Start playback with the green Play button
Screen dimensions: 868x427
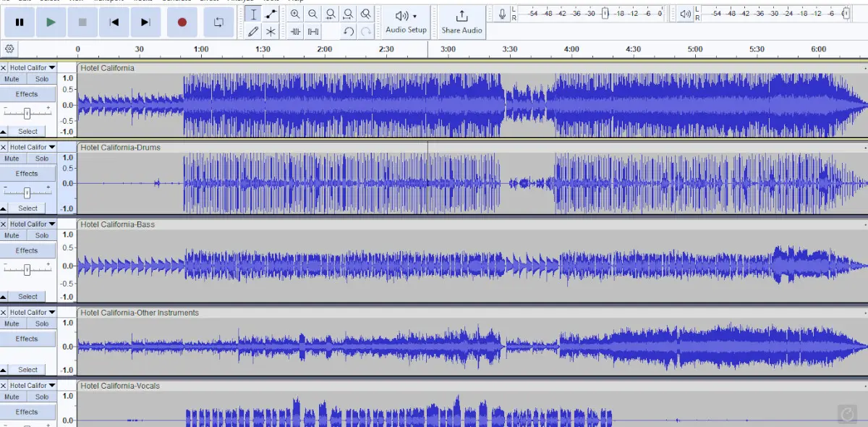pos(51,22)
